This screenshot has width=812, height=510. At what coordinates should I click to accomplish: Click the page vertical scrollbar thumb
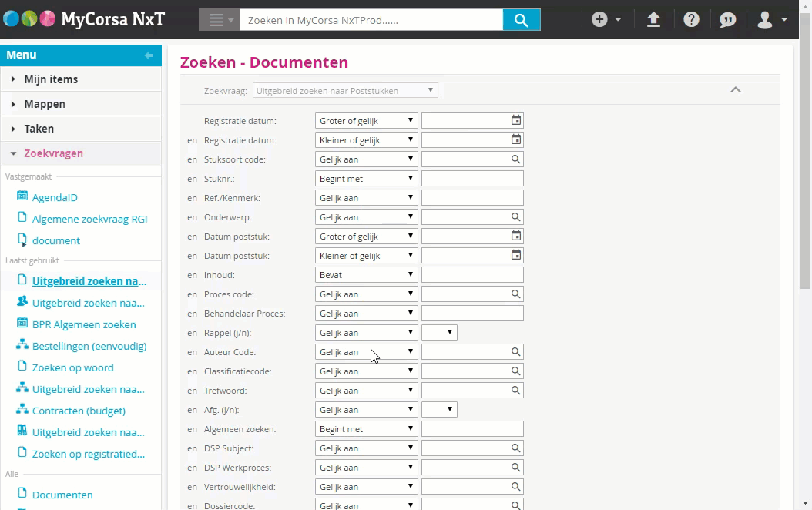pyautogui.click(x=805, y=150)
